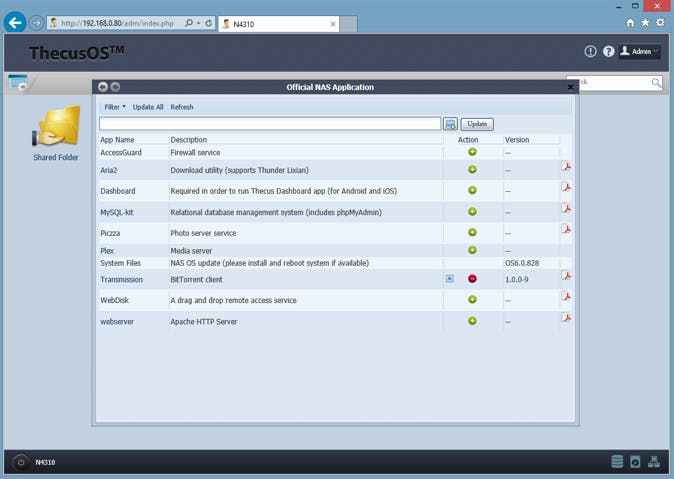Screen dimensions: 674x479
Task: Open Transmission app page blue icon
Action: pyautogui.click(x=450, y=279)
